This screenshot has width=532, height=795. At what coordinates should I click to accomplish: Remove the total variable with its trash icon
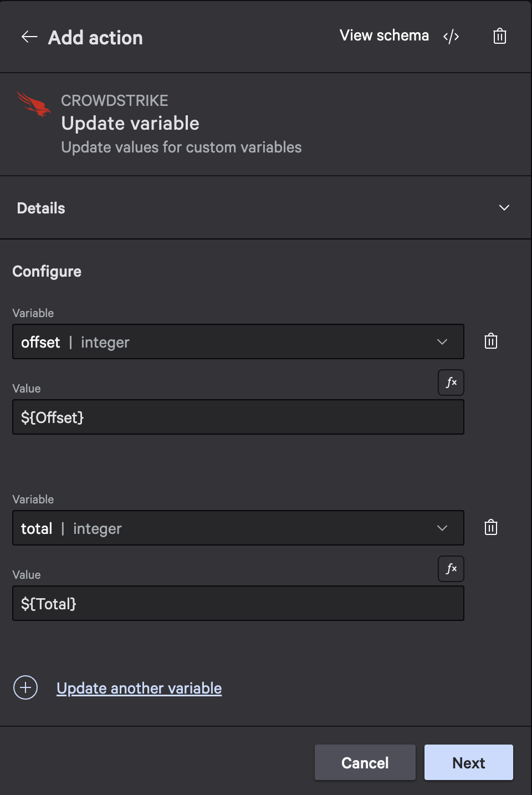click(490, 527)
